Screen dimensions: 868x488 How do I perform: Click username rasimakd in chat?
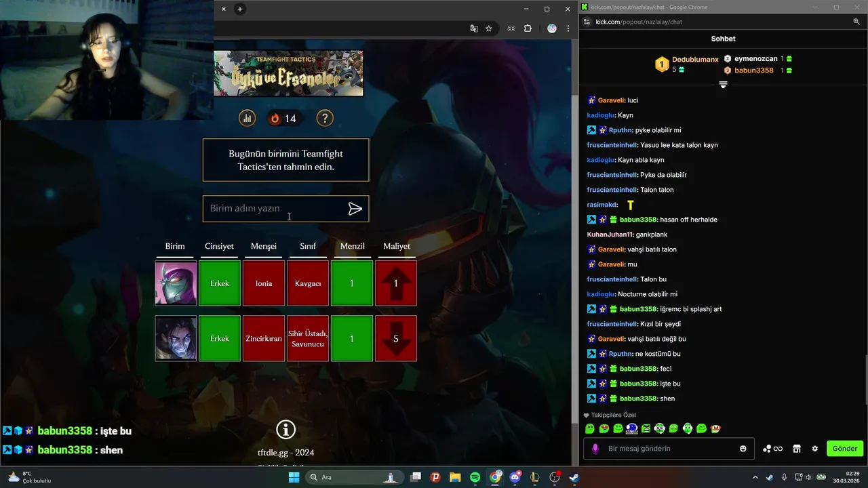coord(601,205)
